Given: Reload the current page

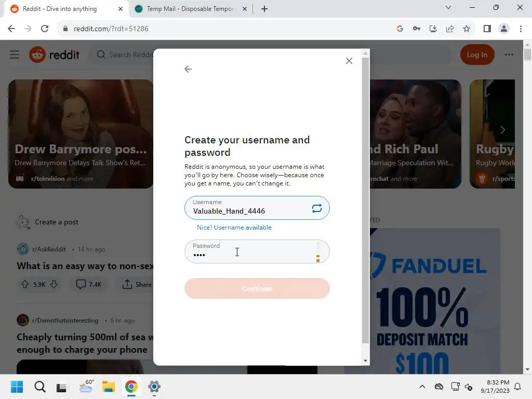Looking at the screenshot, I should coord(45,29).
